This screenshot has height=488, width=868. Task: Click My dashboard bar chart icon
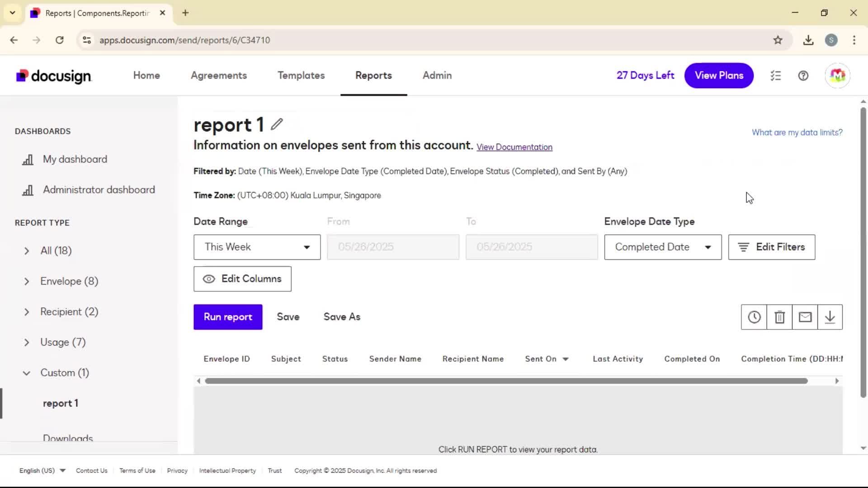point(28,160)
